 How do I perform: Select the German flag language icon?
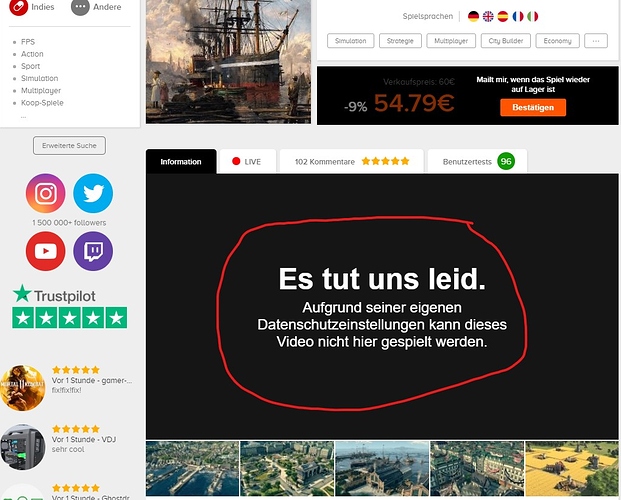pos(473,16)
